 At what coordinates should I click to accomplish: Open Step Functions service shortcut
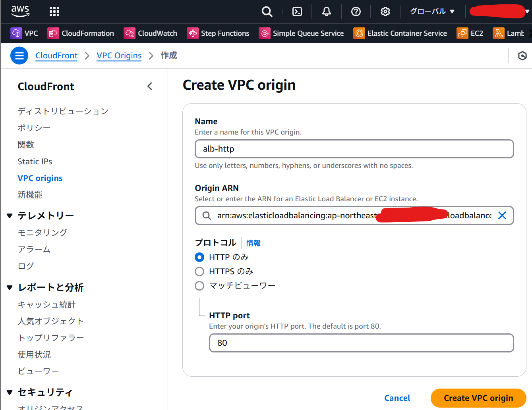(x=218, y=33)
